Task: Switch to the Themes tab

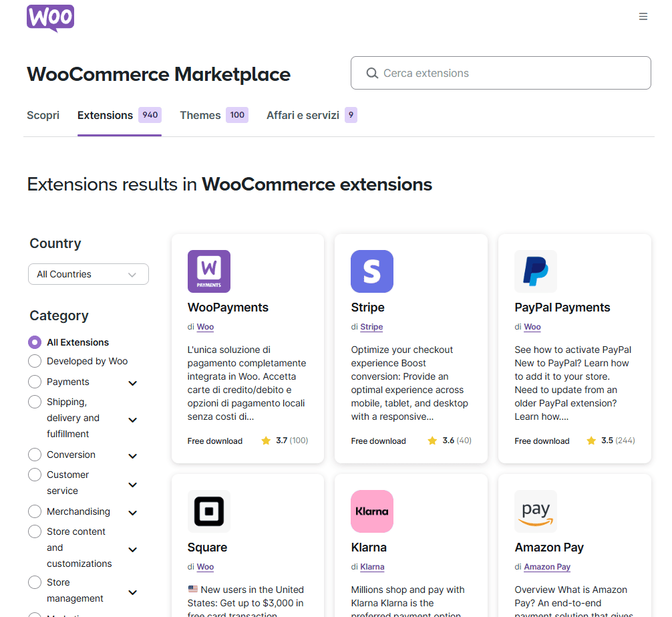Action: pyautogui.click(x=200, y=116)
